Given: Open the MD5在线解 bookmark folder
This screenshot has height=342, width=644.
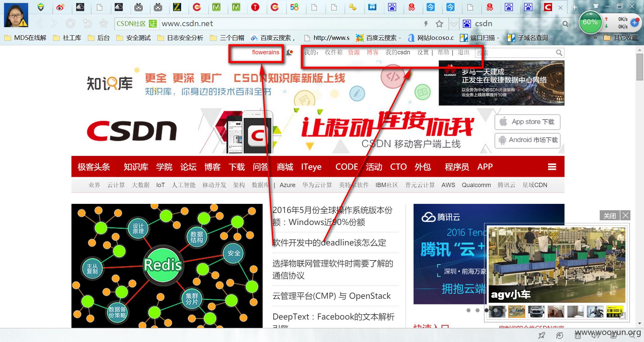Looking at the screenshot, I should pos(25,38).
